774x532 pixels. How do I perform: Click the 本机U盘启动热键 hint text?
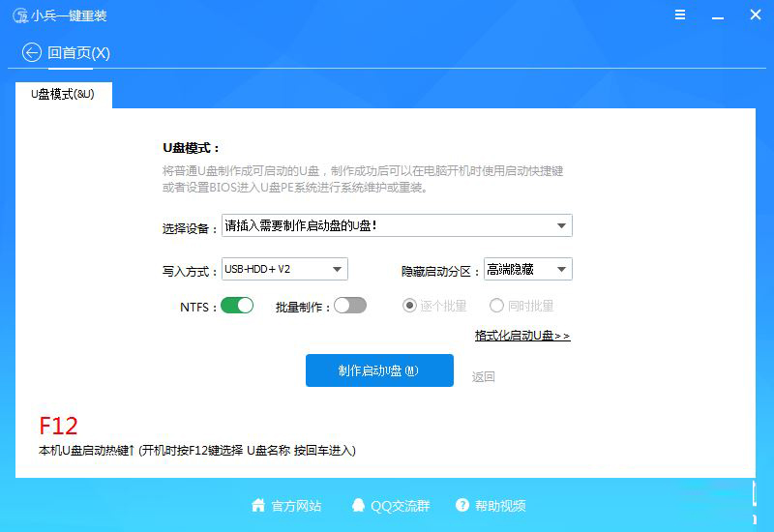(x=197, y=450)
